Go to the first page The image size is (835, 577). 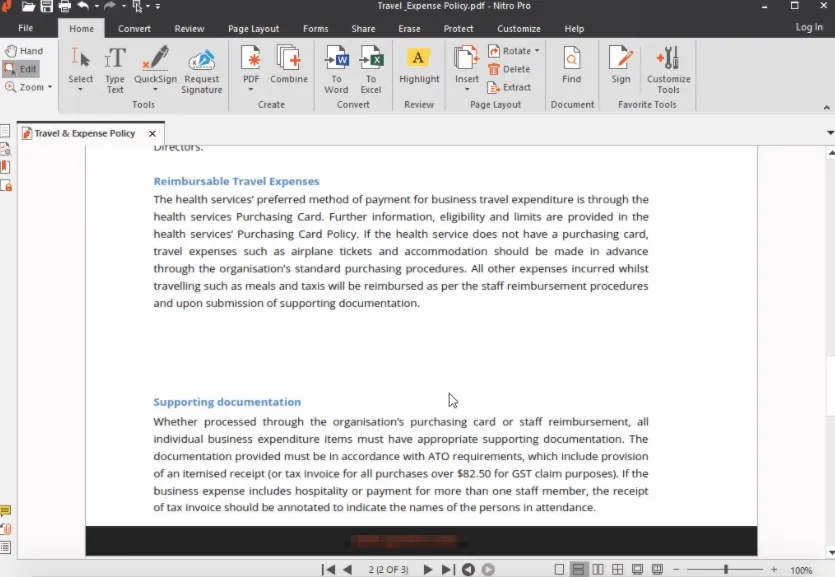(328, 570)
